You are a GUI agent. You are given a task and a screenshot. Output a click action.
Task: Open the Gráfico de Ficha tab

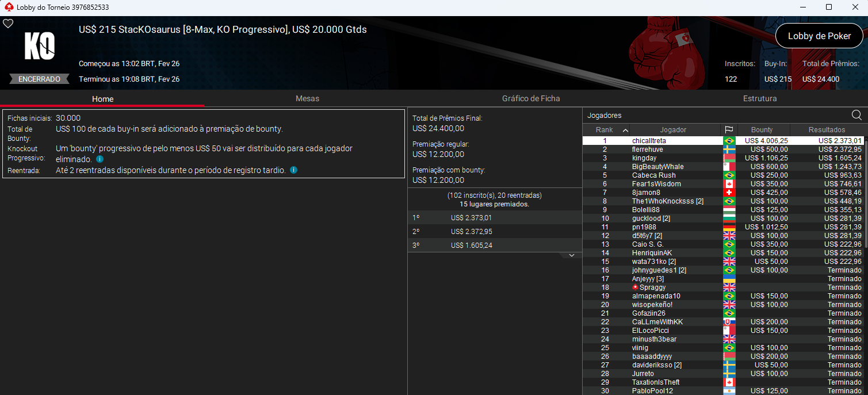coord(530,98)
